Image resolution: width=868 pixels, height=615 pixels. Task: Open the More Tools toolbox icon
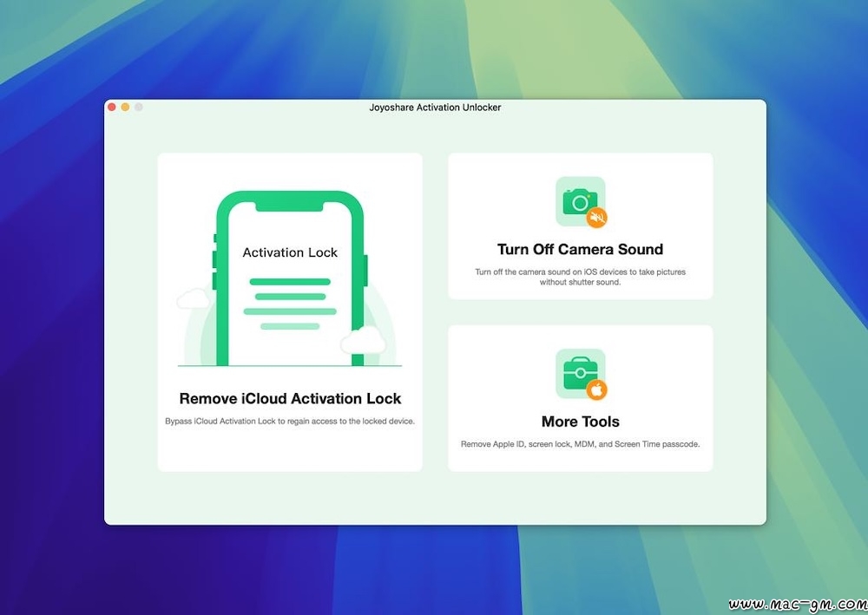tap(581, 374)
